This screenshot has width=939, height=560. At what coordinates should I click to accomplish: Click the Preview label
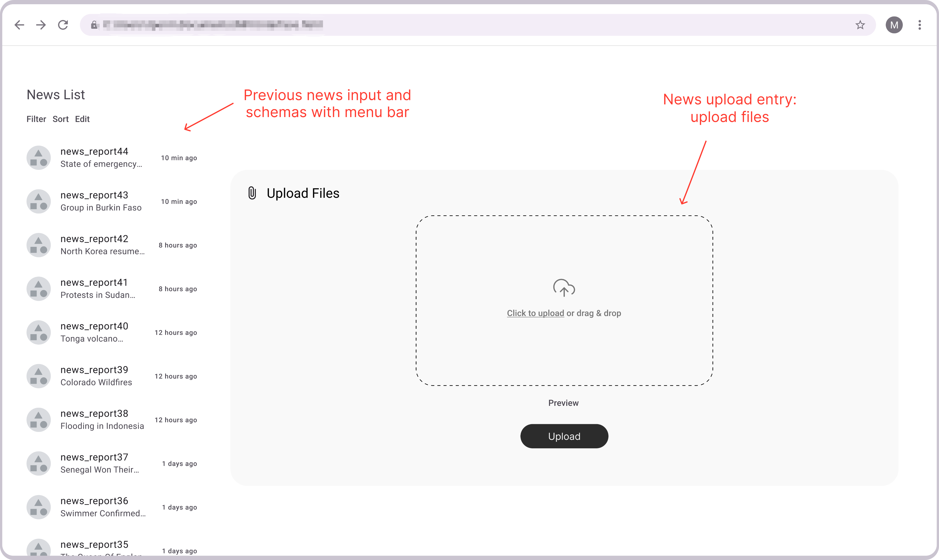563,403
